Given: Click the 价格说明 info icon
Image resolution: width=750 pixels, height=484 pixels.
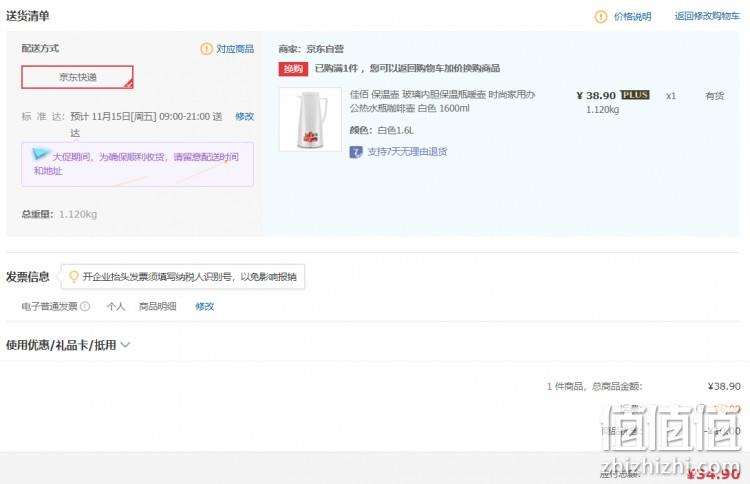Looking at the screenshot, I should pyautogui.click(x=601, y=17).
